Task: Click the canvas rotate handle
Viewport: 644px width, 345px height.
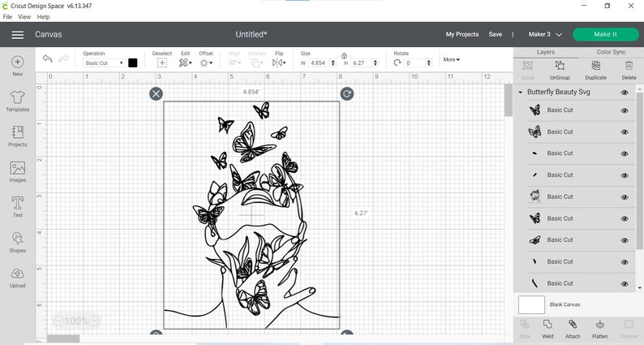Action: click(x=347, y=93)
